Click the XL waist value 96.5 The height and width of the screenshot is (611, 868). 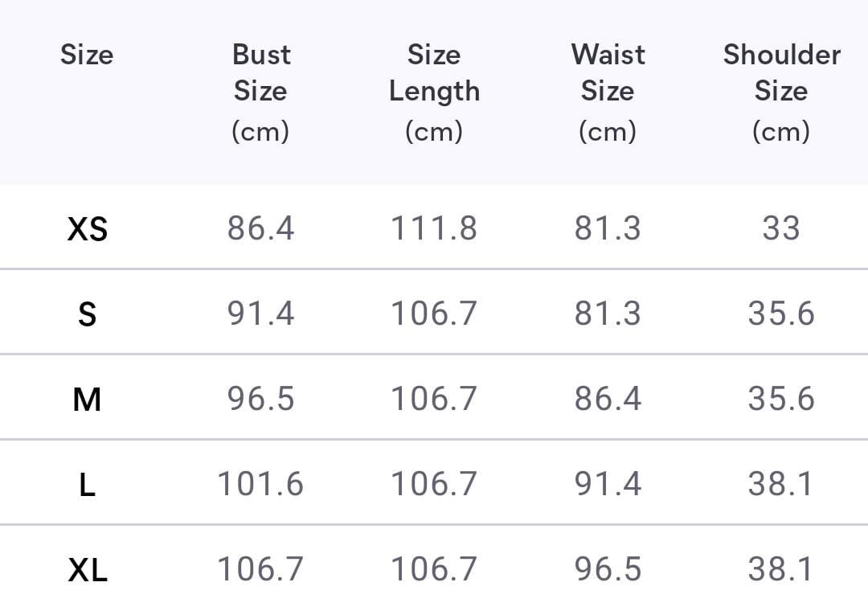pos(608,569)
